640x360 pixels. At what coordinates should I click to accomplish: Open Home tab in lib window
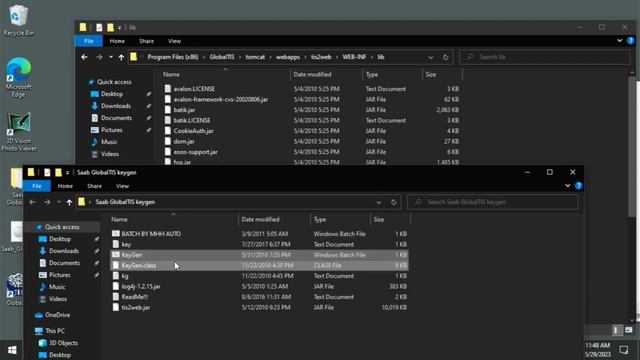tap(117, 41)
